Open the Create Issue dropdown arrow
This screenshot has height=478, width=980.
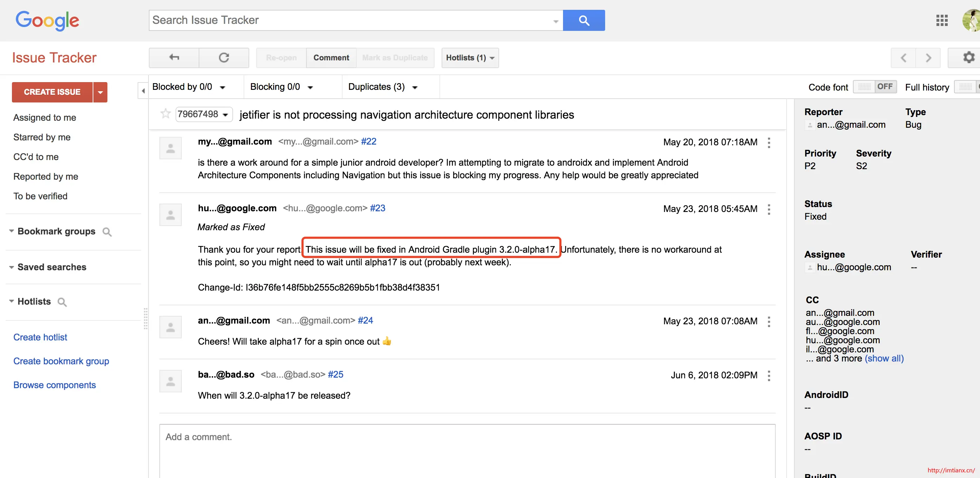(100, 92)
